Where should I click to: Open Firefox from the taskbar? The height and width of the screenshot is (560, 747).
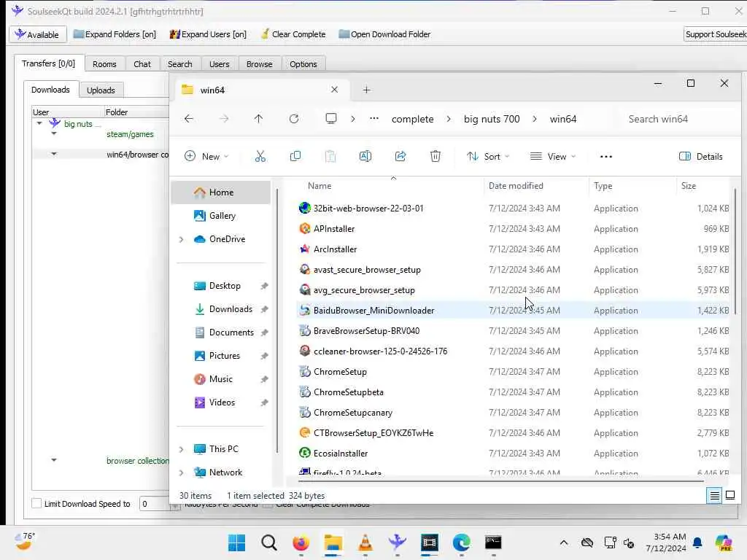[301, 542]
